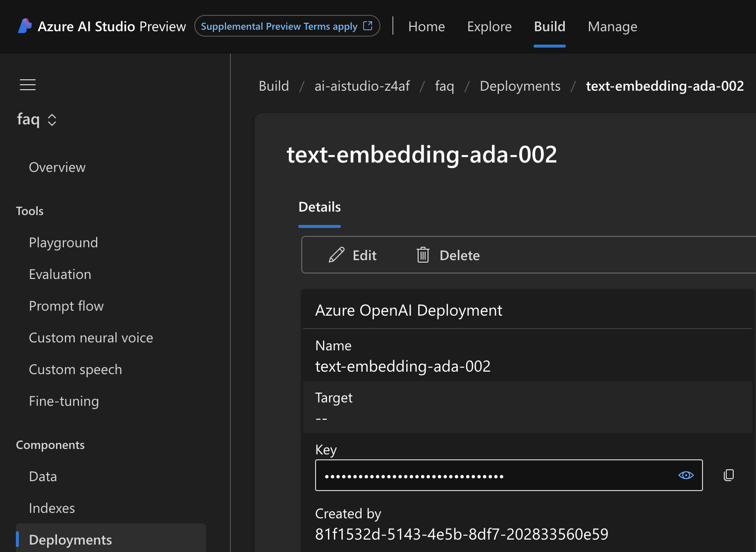Open the Home navigation item
Image resolution: width=756 pixels, height=552 pixels.
[427, 26]
